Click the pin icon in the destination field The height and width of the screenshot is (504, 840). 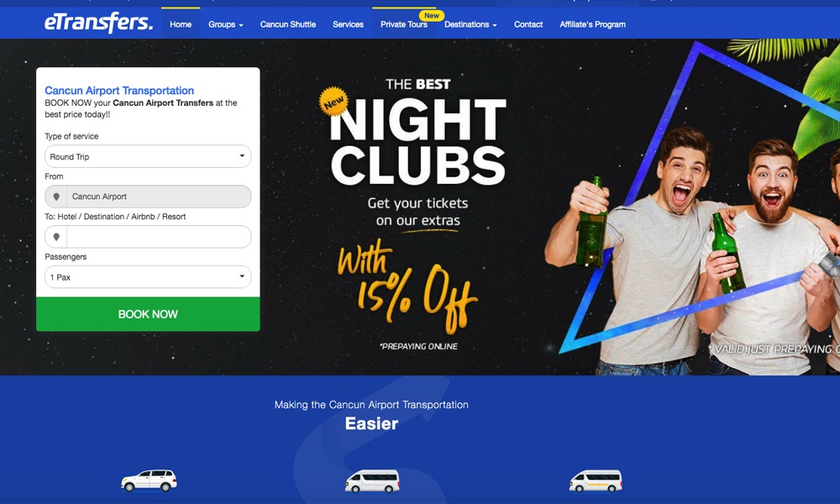(56, 237)
